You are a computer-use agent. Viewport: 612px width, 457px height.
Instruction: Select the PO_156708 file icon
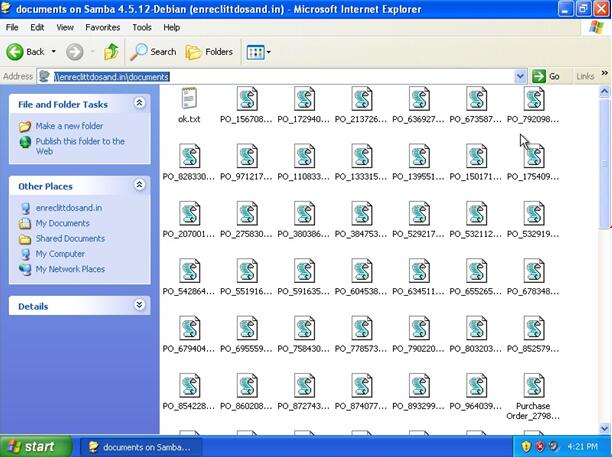pos(247,99)
